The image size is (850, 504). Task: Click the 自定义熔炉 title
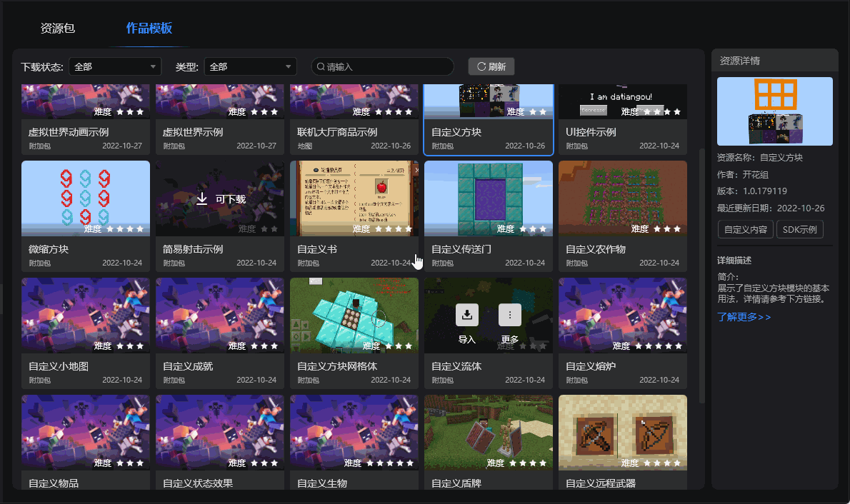pyautogui.click(x=591, y=366)
